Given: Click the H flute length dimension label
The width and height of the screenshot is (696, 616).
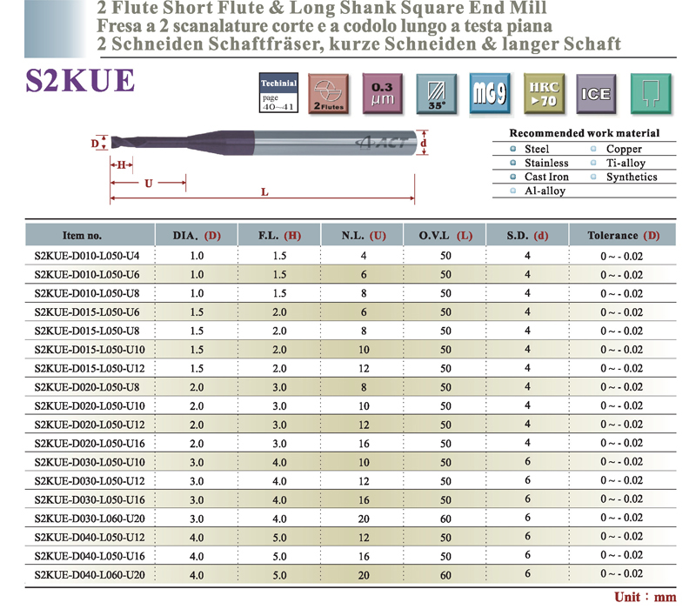Looking at the screenshot, I should (121, 165).
